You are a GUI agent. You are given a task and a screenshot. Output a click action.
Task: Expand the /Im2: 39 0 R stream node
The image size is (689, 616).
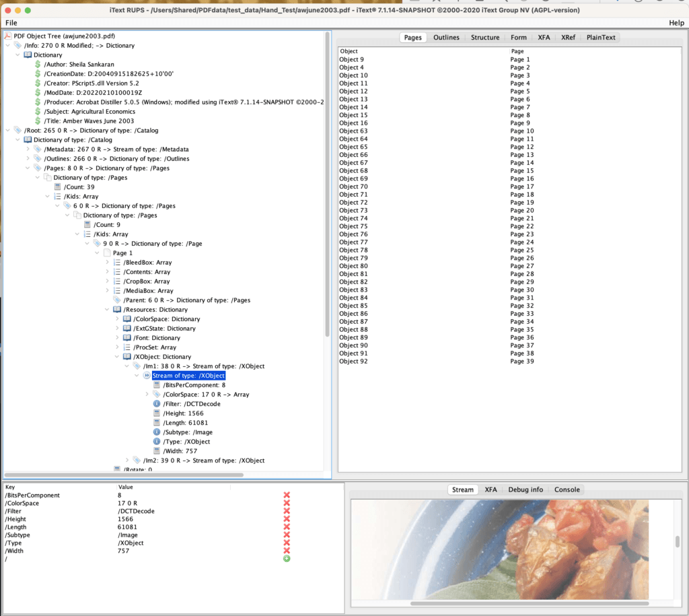pos(127,460)
